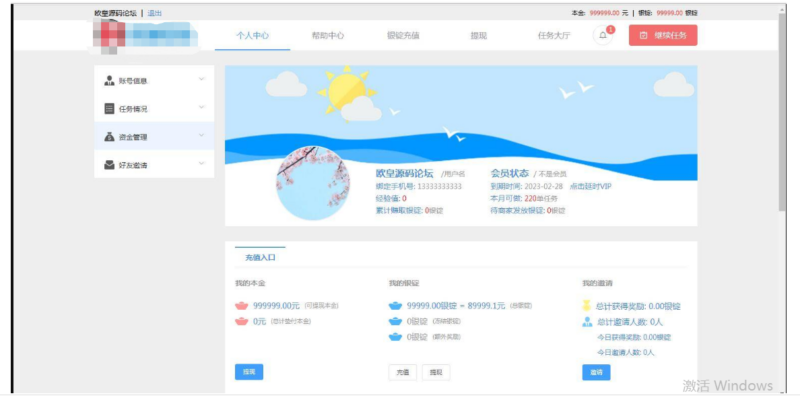Open the 任务大厅 tab
Viewport: 800px width, 404px height.
tap(554, 35)
